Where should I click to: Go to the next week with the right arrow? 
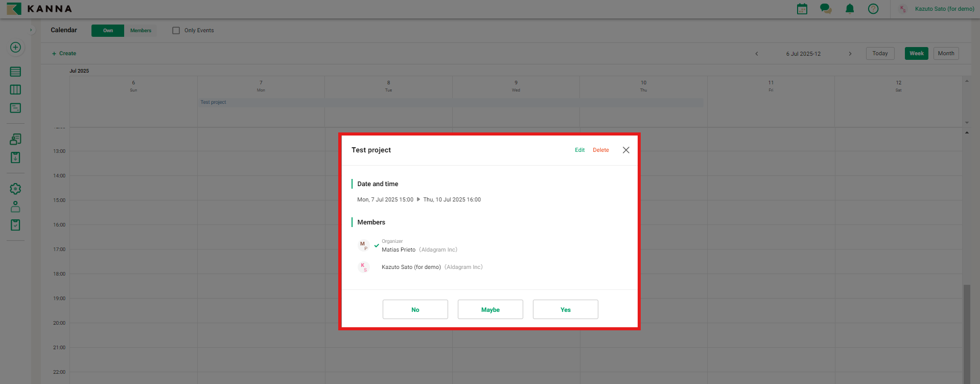tap(850, 54)
